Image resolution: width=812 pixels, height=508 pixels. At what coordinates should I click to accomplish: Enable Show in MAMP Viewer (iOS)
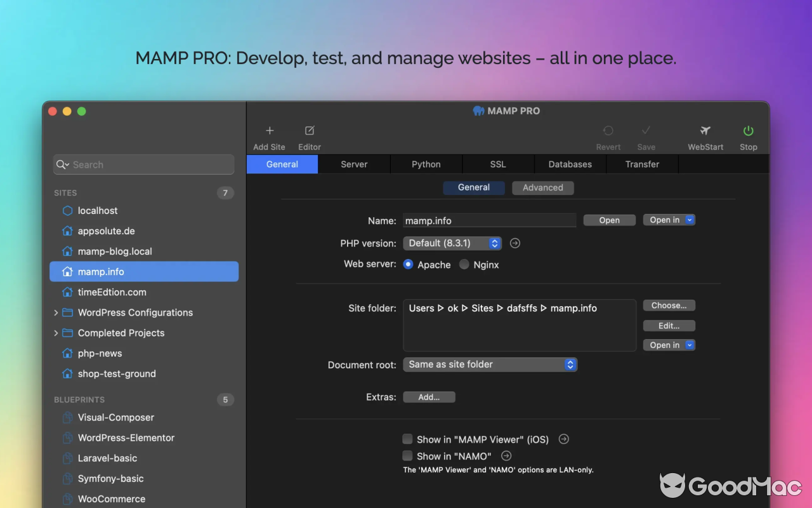(407, 439)
